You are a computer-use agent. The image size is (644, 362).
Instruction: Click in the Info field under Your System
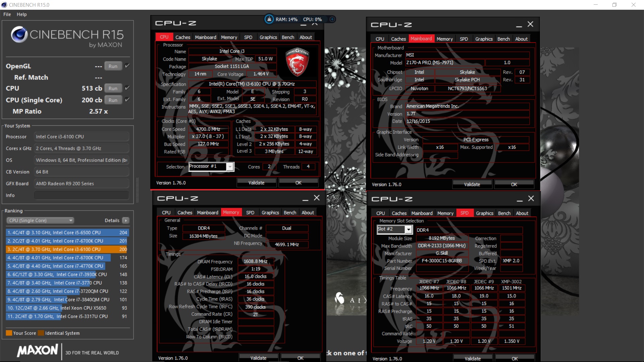click(x=82, y=195)
